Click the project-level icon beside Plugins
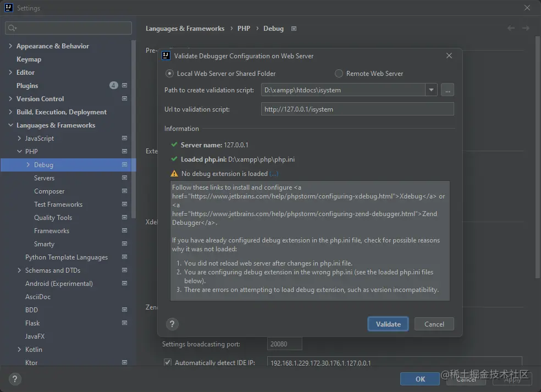 pos(125,85)
